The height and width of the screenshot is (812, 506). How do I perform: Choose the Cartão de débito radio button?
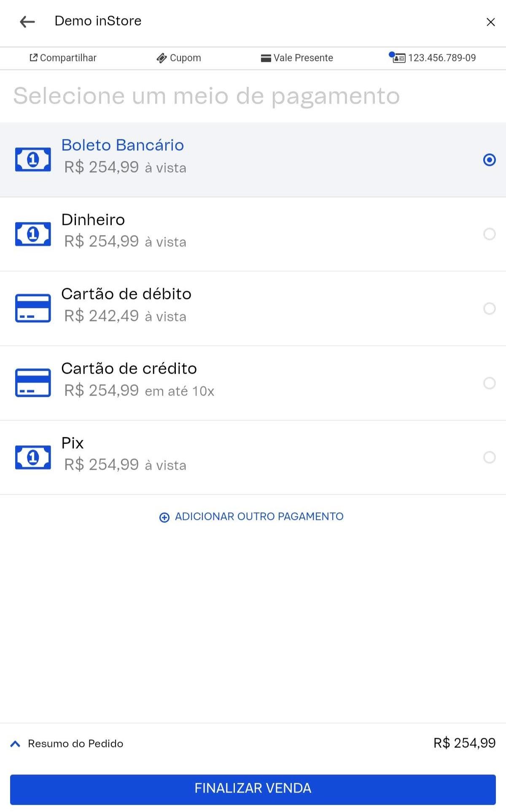coord(489,308)
